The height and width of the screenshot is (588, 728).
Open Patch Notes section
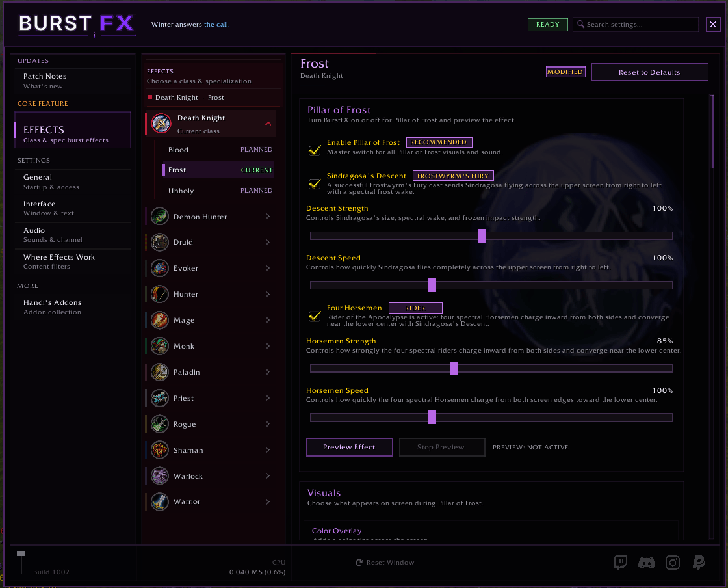pos(73,81)
